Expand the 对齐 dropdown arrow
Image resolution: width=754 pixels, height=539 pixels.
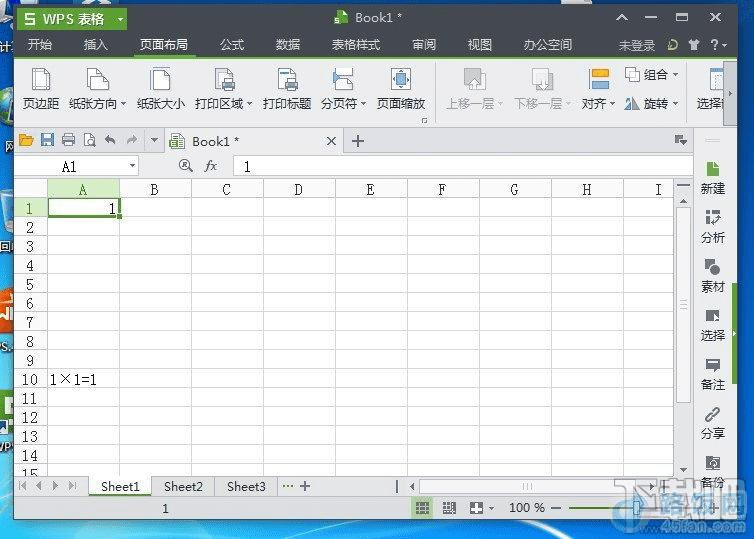click(x=612, y=103)
